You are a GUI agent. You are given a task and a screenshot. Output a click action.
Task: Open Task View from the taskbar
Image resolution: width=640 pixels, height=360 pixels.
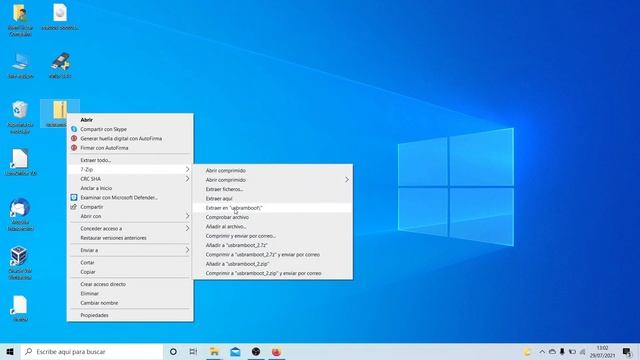pos(193,351)
